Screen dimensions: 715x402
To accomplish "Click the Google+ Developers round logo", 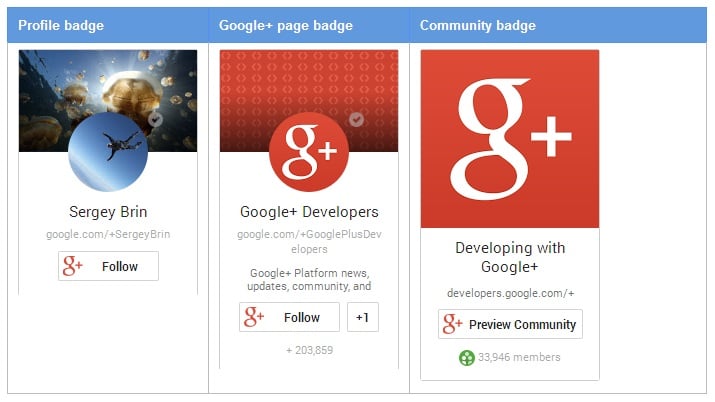I will [309, 151].
